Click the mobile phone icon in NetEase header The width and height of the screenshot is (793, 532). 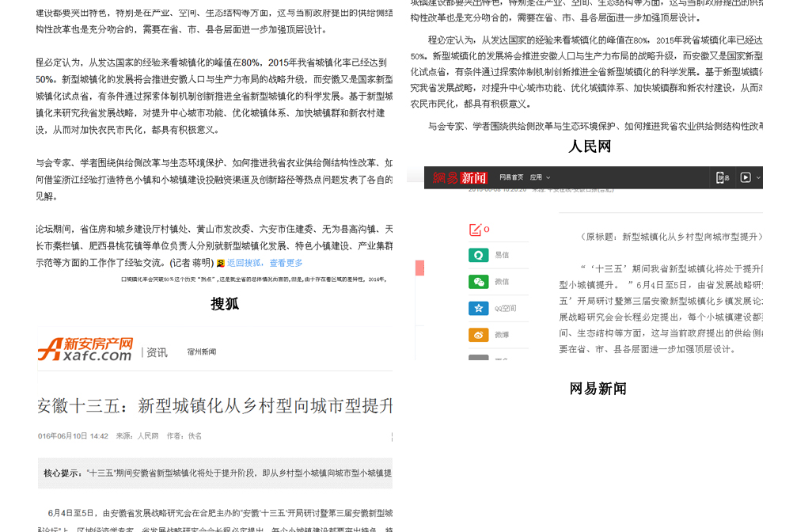[721, 177]
